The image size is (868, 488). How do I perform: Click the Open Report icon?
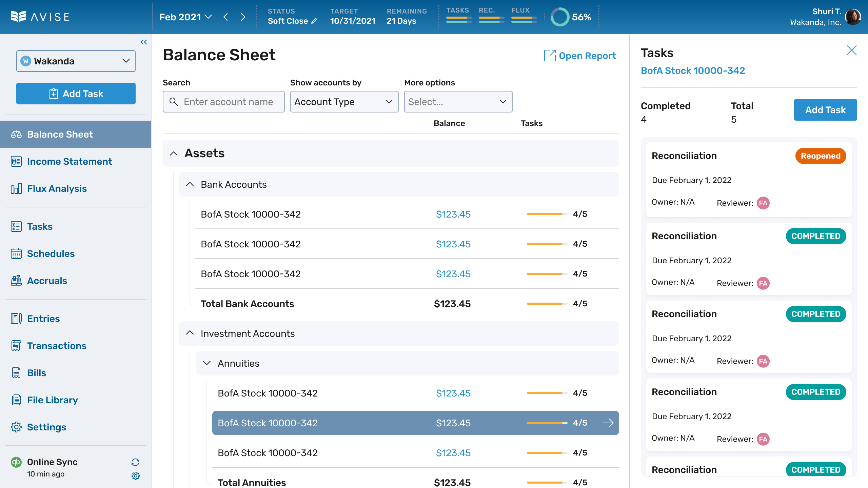pyautogui.click(x=550, y=56)
